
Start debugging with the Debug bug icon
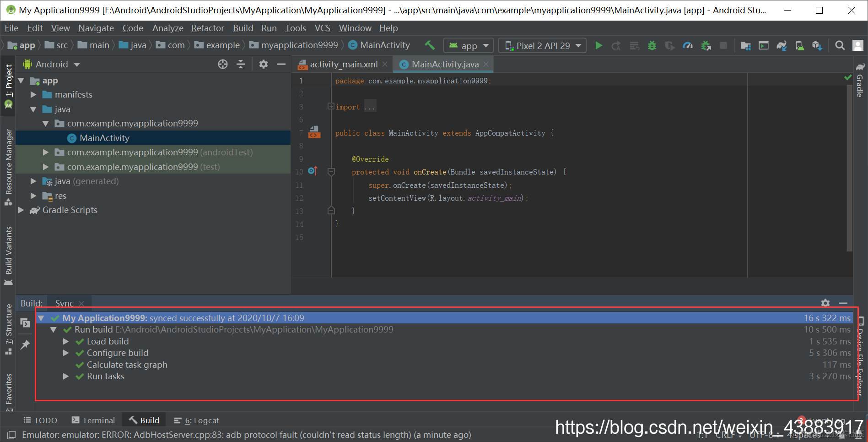(652, 45)
